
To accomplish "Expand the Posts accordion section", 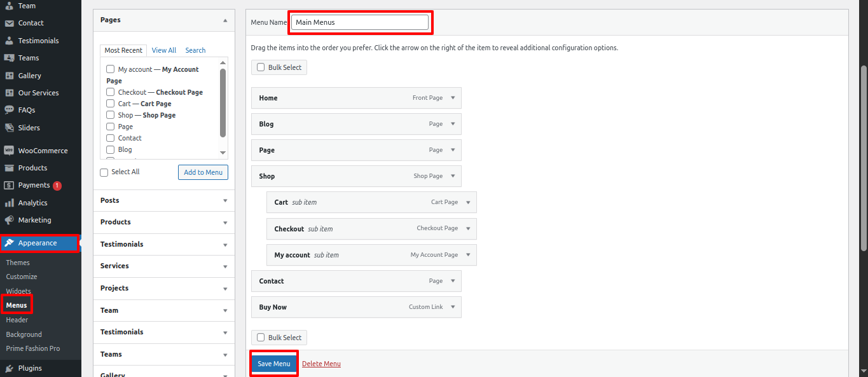I will click(225, 200).
